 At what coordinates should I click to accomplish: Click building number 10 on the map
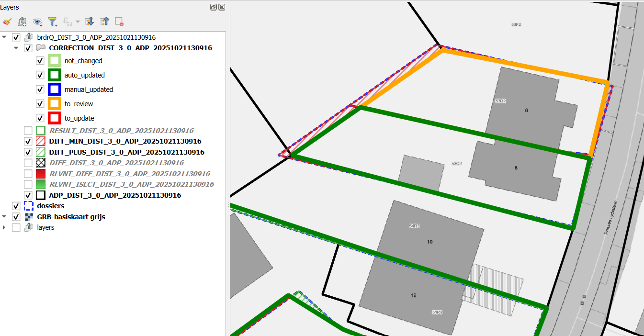point(429,242)
